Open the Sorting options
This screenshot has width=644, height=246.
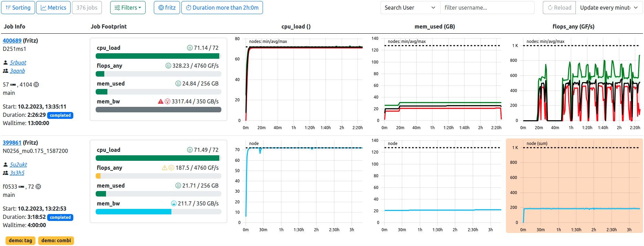click(x=18, y=8)
